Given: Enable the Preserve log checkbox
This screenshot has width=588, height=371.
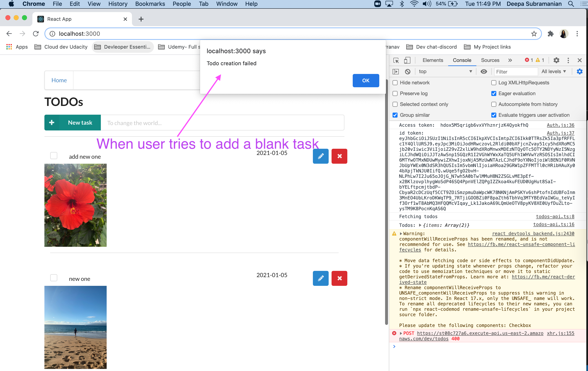Looking at the screenshot, I should (395, 93).
